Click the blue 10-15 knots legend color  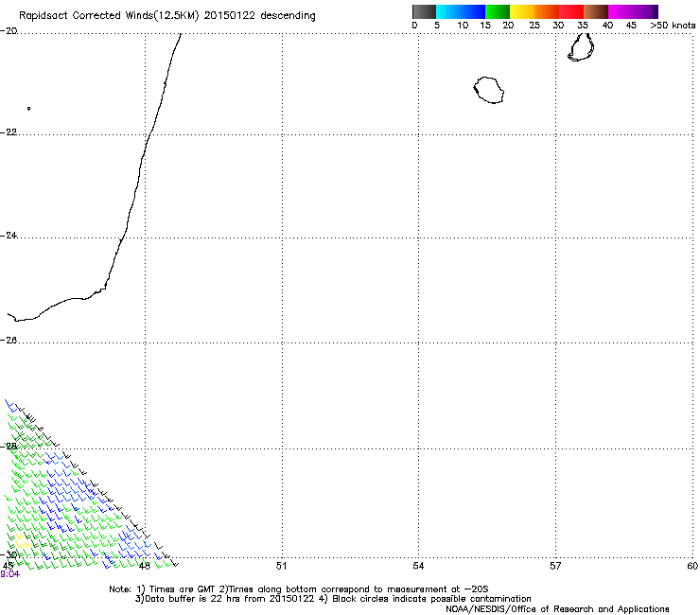click(x=473, y=11)
